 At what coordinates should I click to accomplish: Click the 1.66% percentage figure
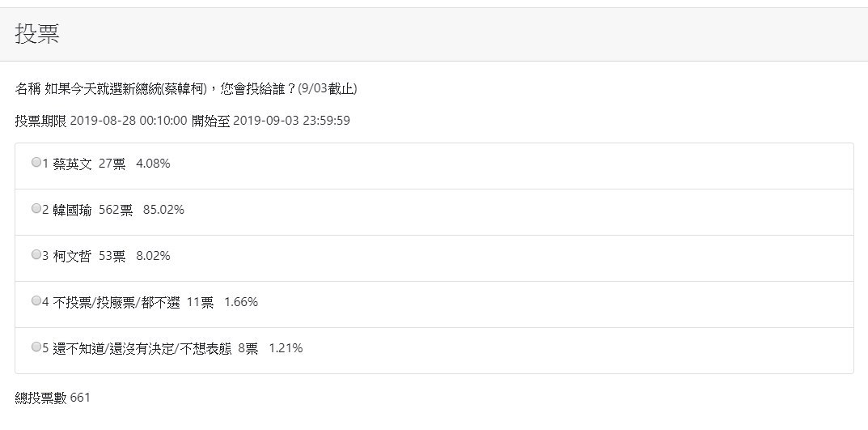[241, 302]
